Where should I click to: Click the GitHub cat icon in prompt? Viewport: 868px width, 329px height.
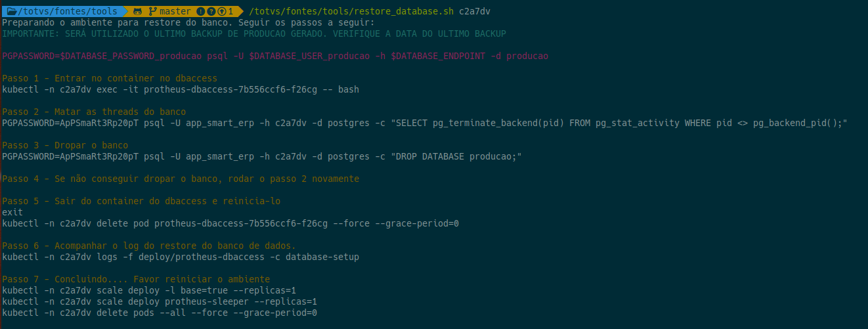click(138, 12)
